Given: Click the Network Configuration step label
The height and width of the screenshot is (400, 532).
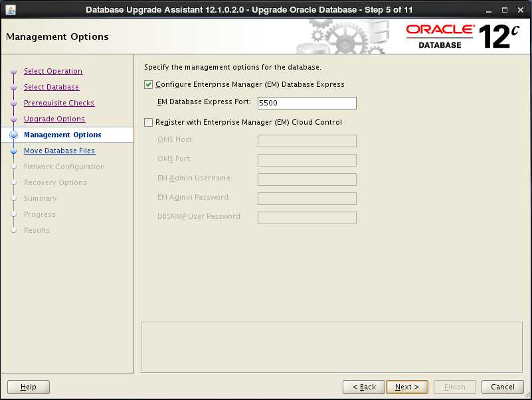Looking at the screenshot, I should pos(64,167).
